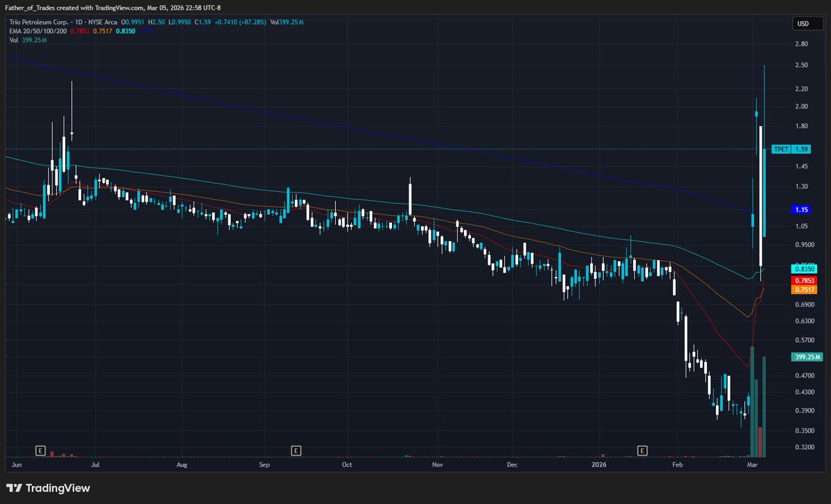Select the December earnings 'E' marker
This screenshot has height=504, width=831.
click(641, 450)
